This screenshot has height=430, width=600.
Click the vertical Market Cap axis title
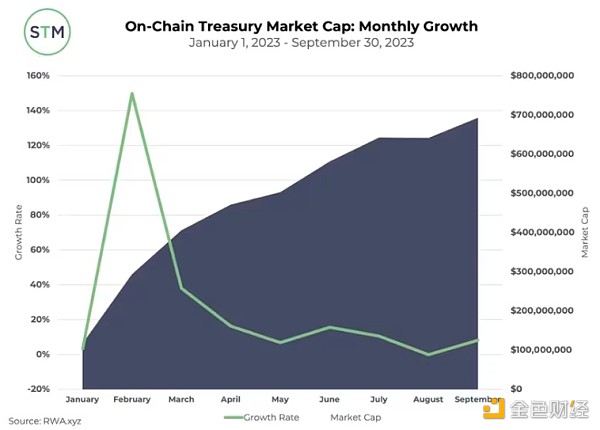coord(585,232)
